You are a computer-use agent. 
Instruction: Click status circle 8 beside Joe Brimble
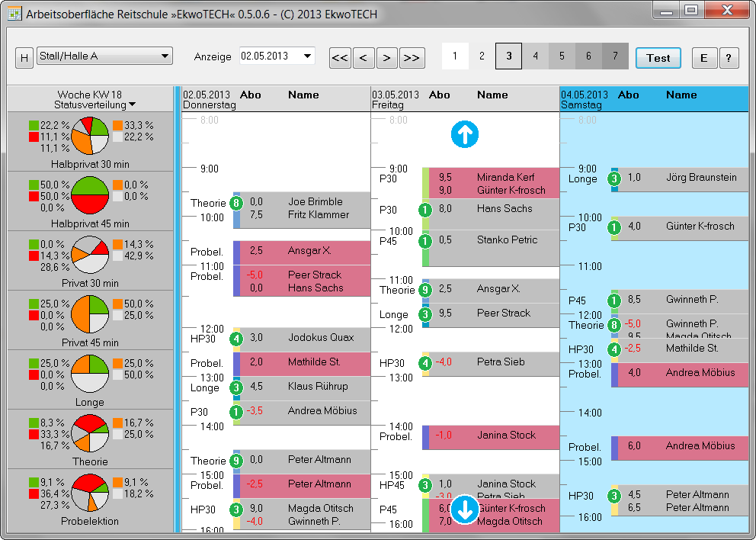pos(236,202)
